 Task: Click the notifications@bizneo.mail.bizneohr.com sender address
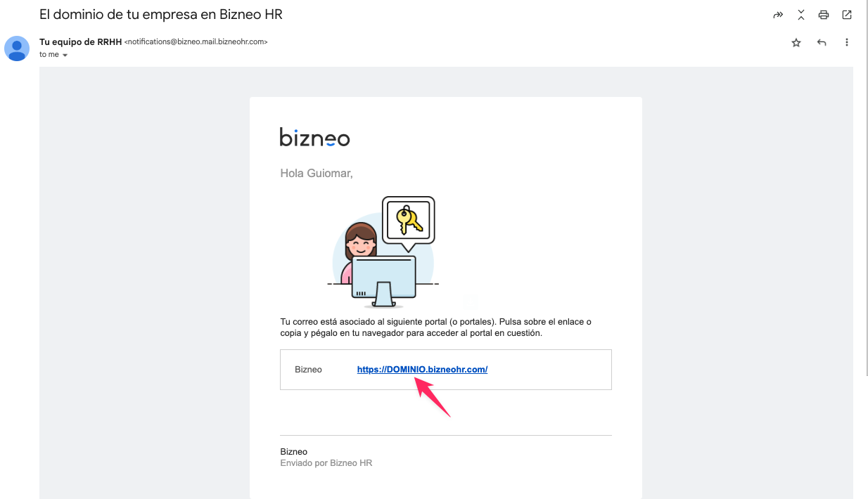(196, 42)
